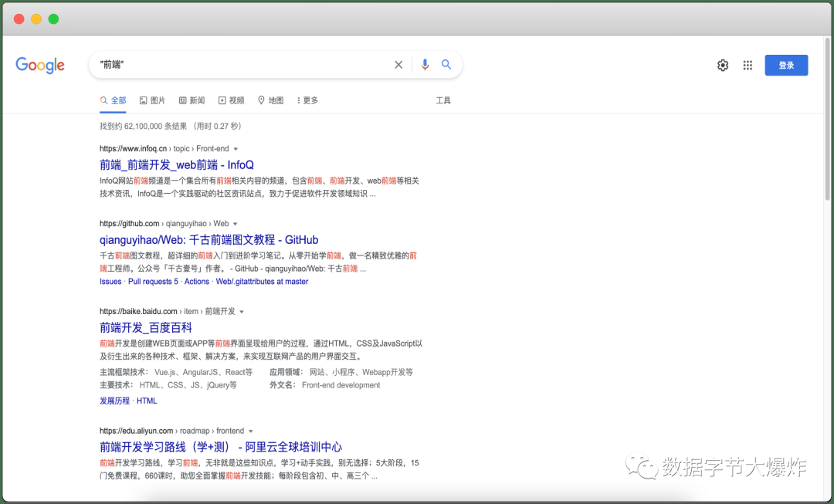Click the page vertical scrollbar

click(x=827, y=120)
